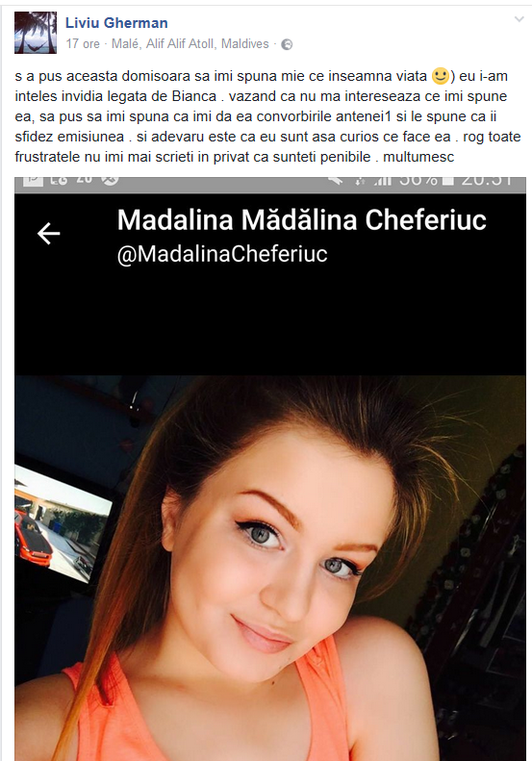Click the 56% battery percentage text
Viewport: 532px width, 761px height.
[418, 180]
